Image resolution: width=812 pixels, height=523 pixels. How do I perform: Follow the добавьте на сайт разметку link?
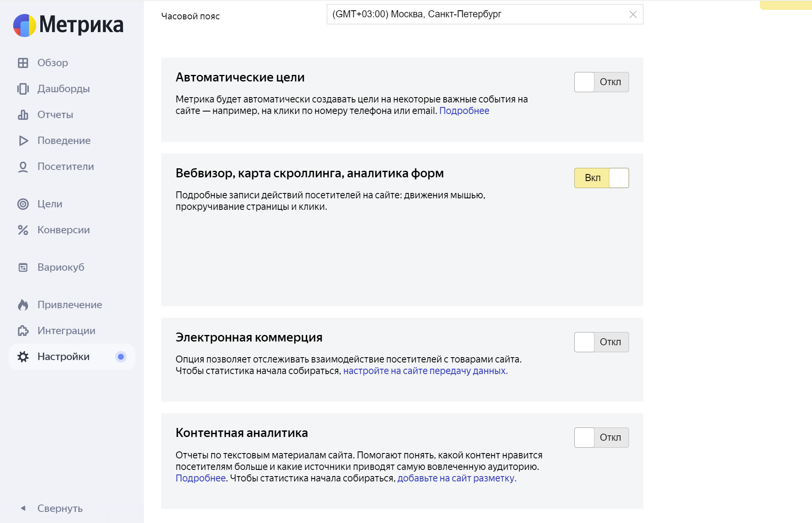coord(456,479)
